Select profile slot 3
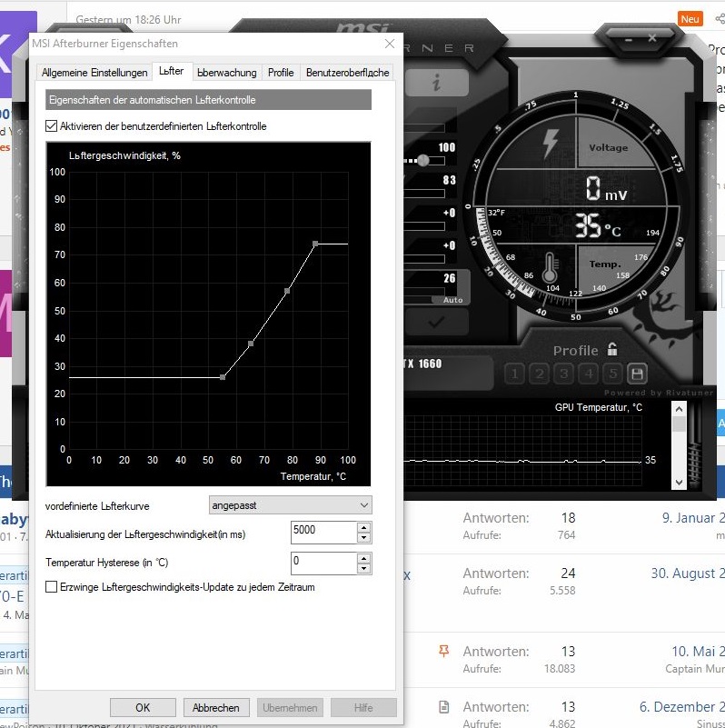The height and width of the screenshot is (728, 725). 563,374
